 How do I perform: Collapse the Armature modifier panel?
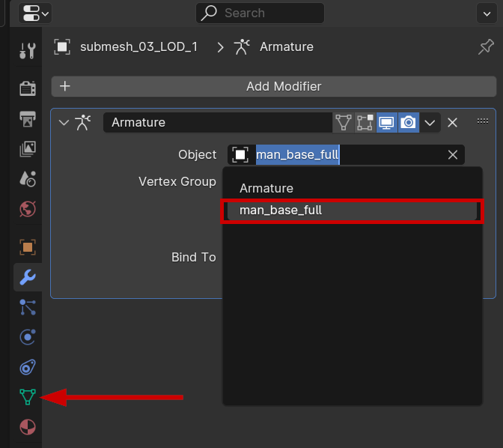tap(63, 122)
